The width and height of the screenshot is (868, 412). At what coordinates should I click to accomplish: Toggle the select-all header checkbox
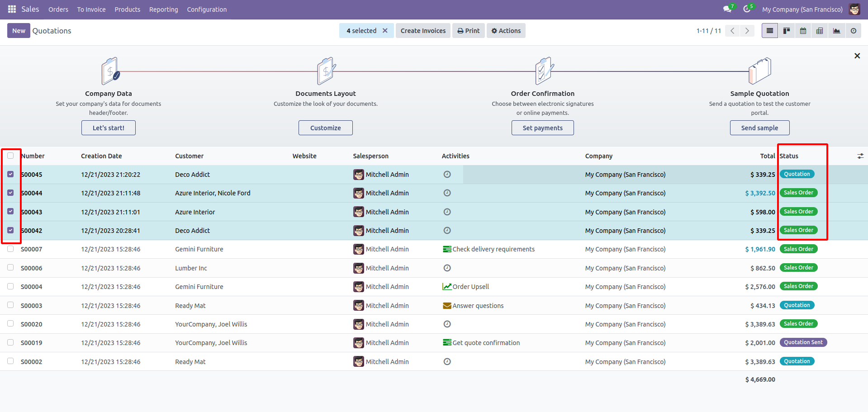[x=10, y=156]
